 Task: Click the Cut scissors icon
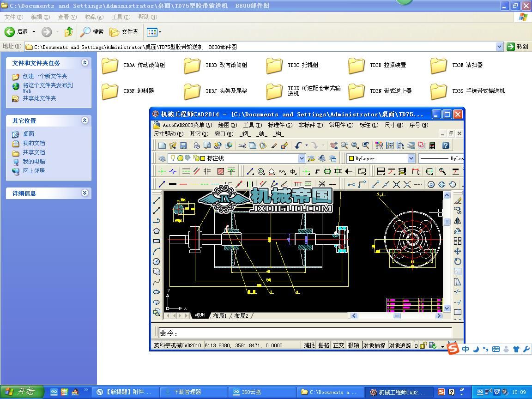click(x=242, y=145)
